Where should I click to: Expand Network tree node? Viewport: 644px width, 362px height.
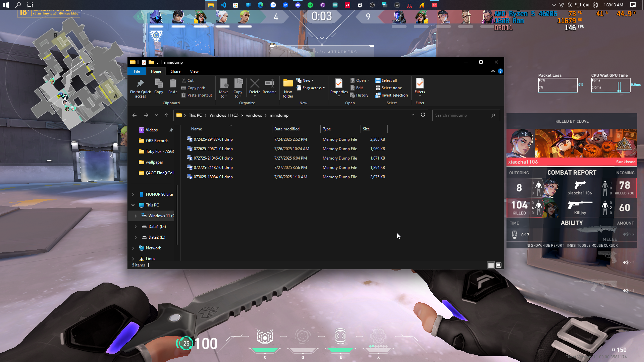click(133, 248)
